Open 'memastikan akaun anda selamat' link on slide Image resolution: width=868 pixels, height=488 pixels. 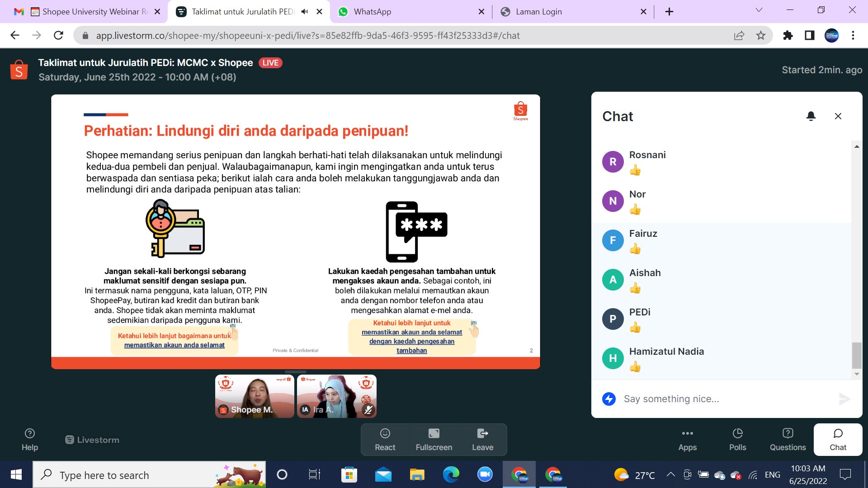(x=174, y=345)
